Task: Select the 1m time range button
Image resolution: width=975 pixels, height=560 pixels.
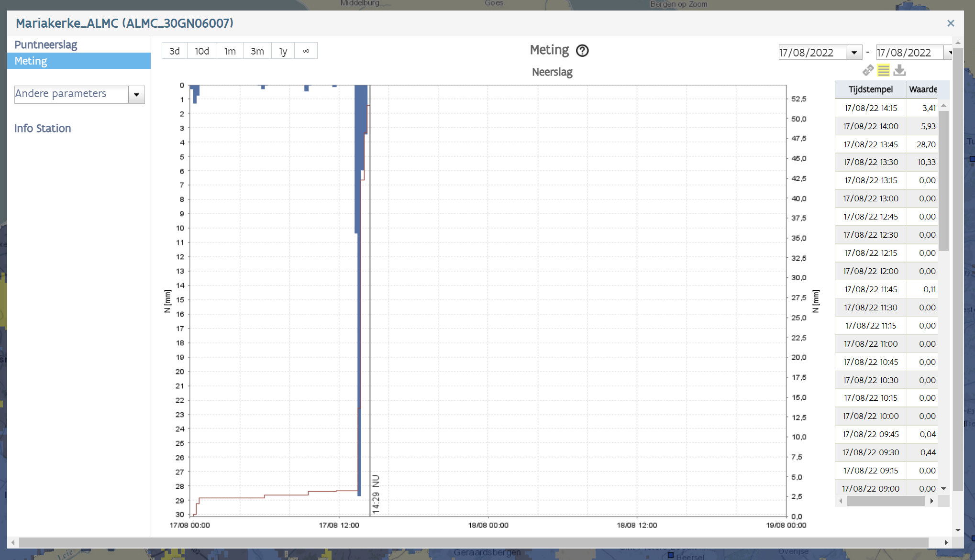Action: 230,51
